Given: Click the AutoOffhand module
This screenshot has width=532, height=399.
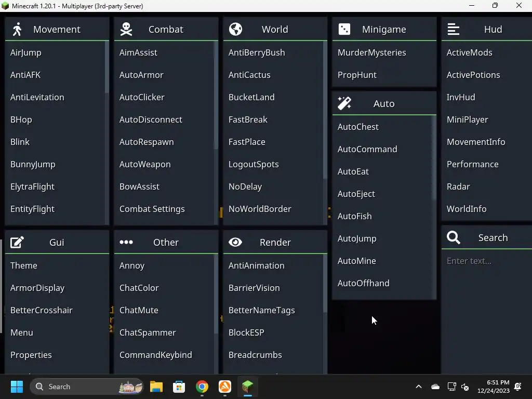Looking at the screenshot, I should [x=382, y=283].
